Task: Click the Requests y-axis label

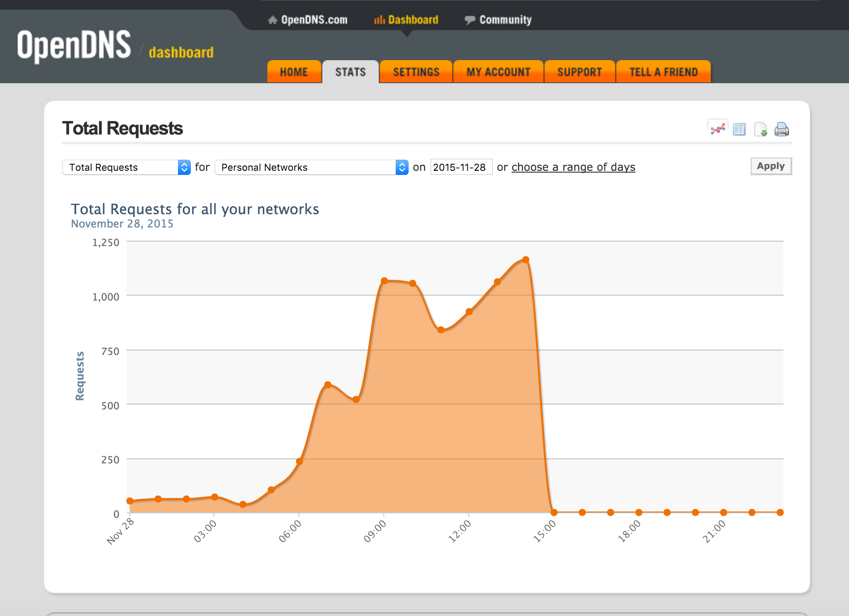Action: click(80, 376)
